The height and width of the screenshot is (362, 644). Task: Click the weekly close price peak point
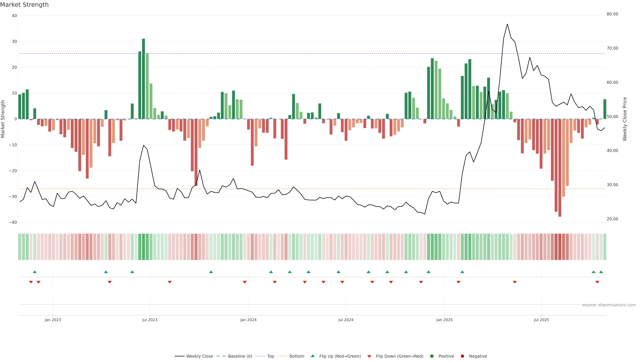pyautogui.click(x=507, y=24)
